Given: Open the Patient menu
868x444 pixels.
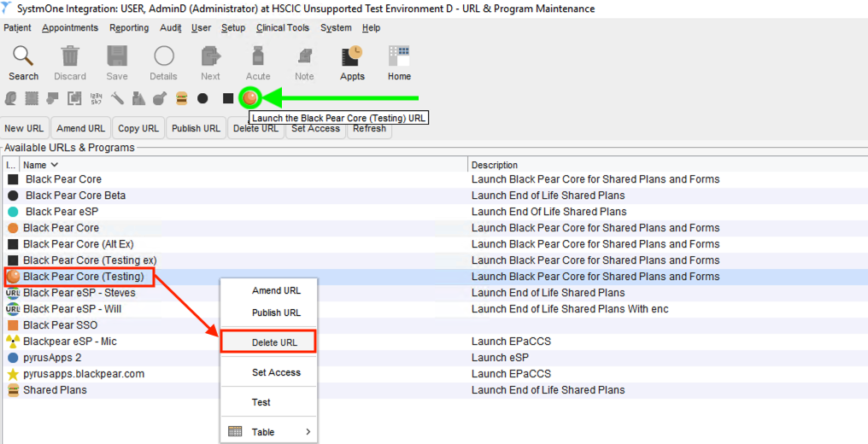Looking at the screenshot, I should pos(17,27).
